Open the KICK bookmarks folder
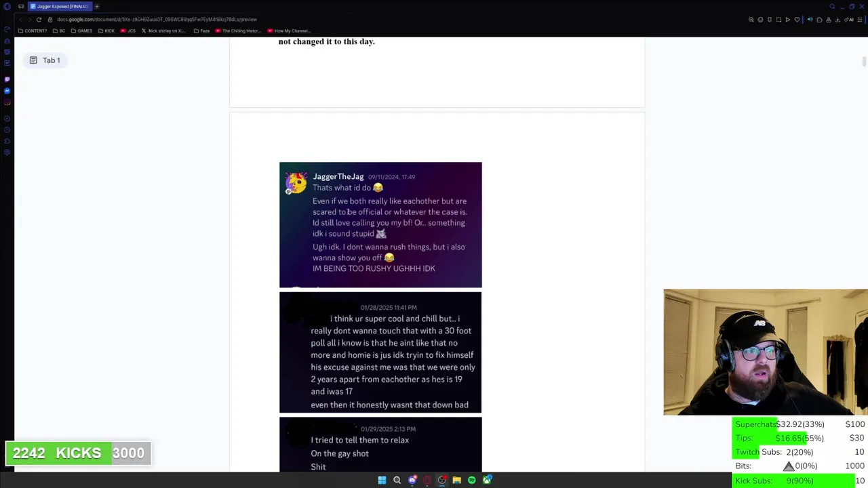The image size is (868, 488). [x=106, y=30]
